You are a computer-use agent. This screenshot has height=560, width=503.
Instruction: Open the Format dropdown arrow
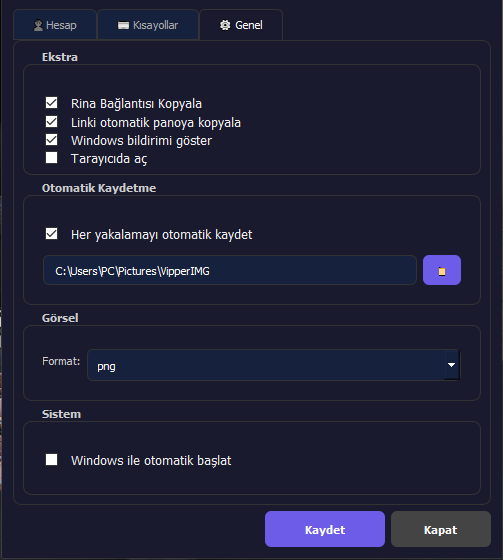pyautogui.click(x=452, y=365)
